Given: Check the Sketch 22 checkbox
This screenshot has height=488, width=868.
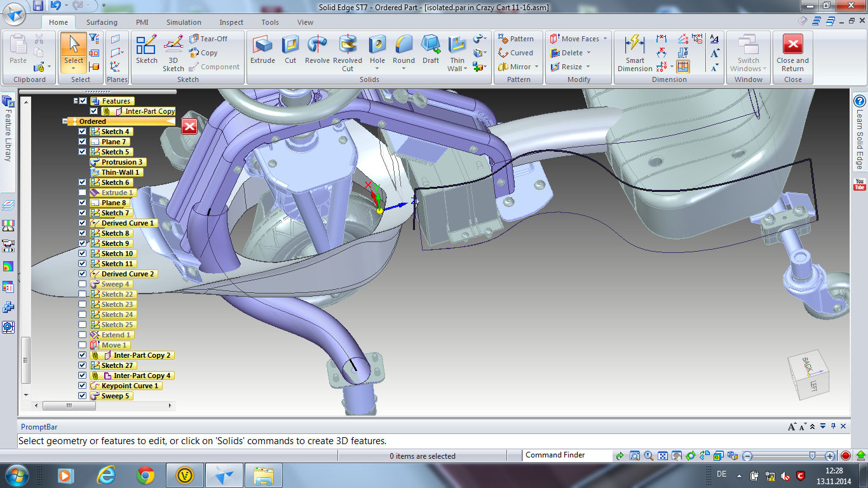Looking at the screenshot, I should (82, 294).
